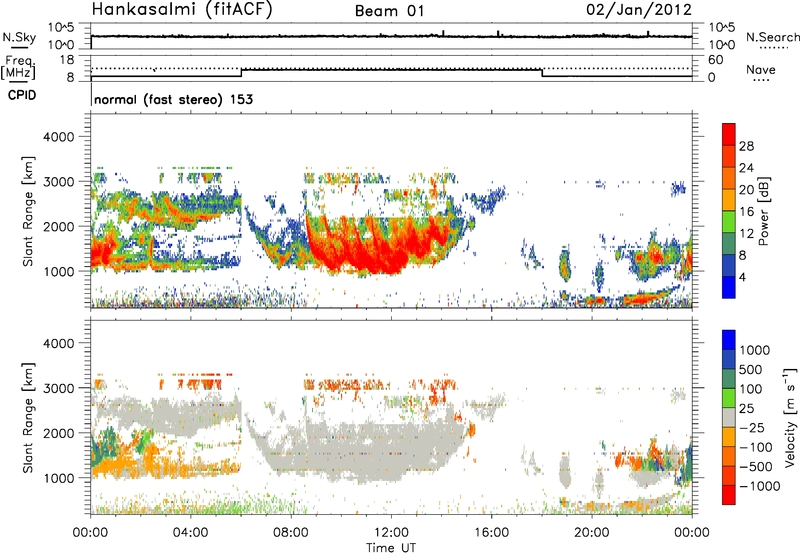Click the 16 label on the Power colorbar
The image size is (800, 554).
point(746,212)
